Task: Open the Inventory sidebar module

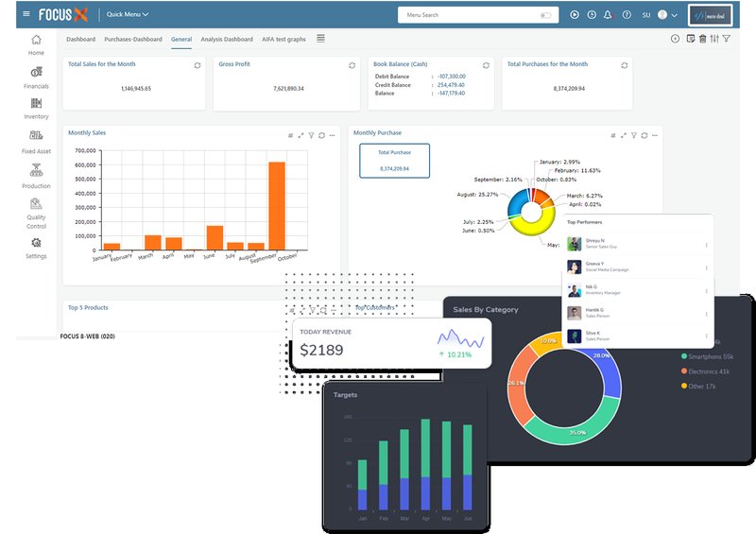Action: point(36,108)
